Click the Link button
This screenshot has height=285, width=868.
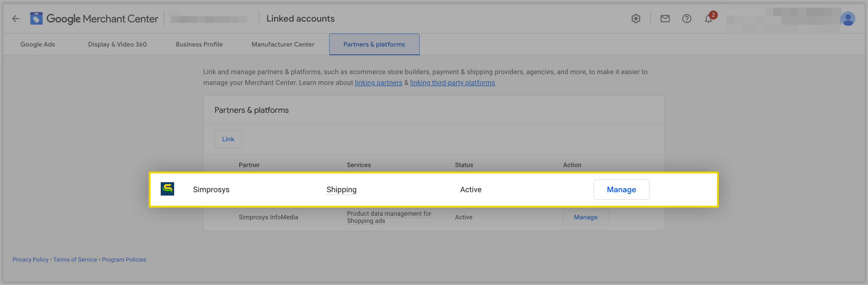pos(228,139)
